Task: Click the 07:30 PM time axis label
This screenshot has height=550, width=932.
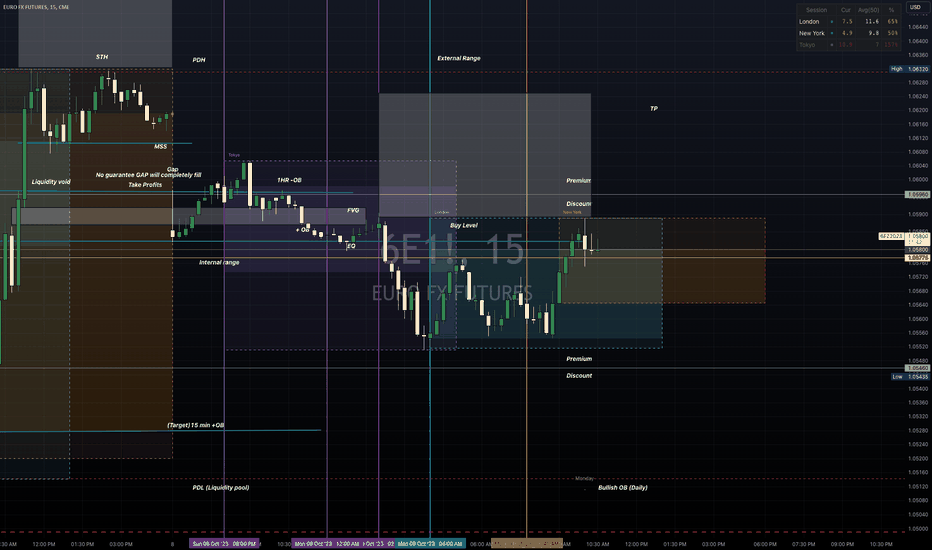Action: click(x=804, y=544)
